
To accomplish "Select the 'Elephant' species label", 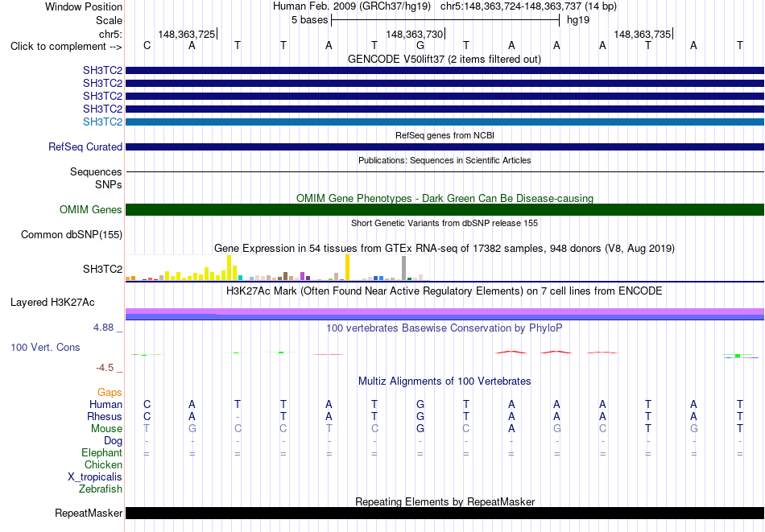I will tap(101, 453).
